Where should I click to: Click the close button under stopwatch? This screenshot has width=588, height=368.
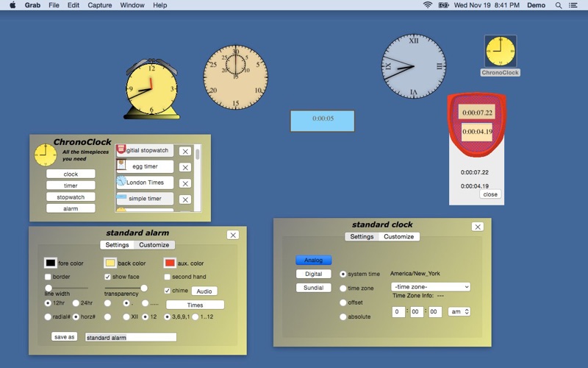point(490,194)
